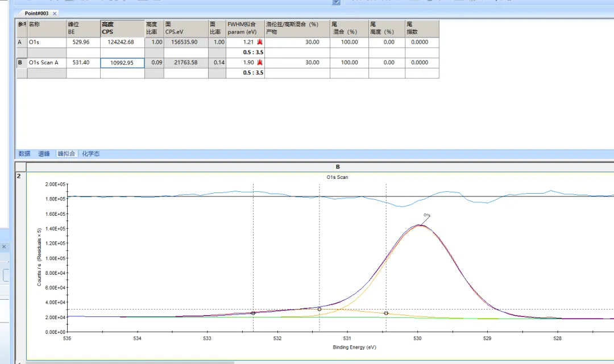Image resolution: width=614 pixels, height=364 pixels.
Task: Click the 峰位 BE column header
Action: [83, 28]
